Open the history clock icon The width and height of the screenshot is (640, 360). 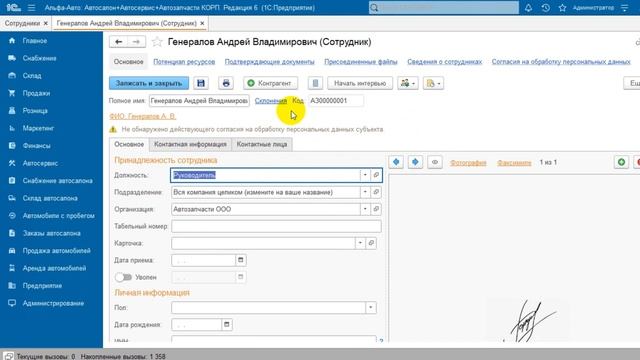coord(545,8)
